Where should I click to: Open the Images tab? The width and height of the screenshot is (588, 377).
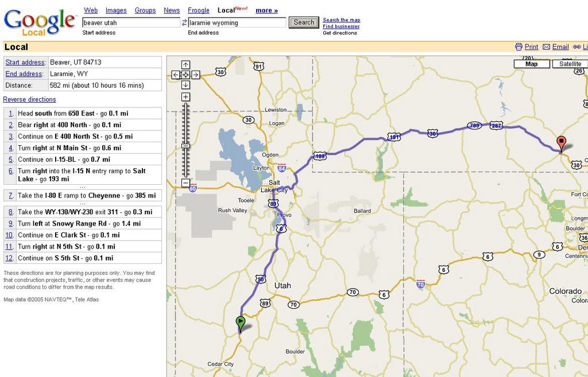116,10
